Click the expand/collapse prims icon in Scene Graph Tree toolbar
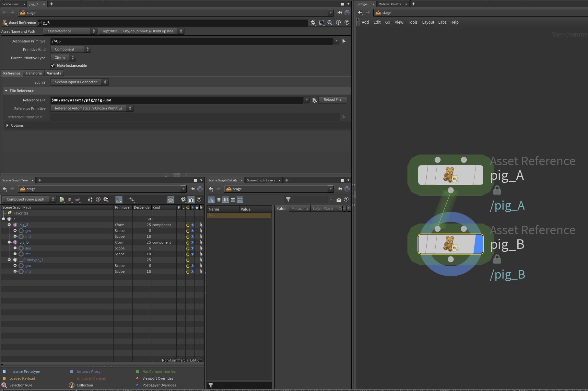The width and height of the screenshot is (588, 391). (62, 200)
